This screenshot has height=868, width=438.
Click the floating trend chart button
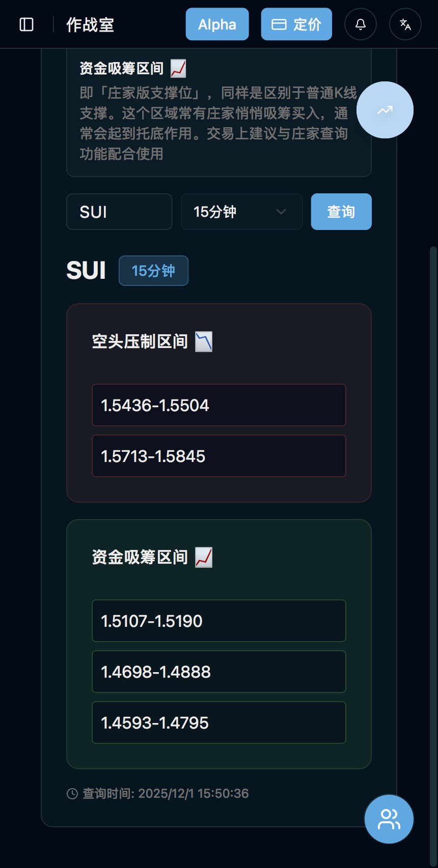point(385,110)
